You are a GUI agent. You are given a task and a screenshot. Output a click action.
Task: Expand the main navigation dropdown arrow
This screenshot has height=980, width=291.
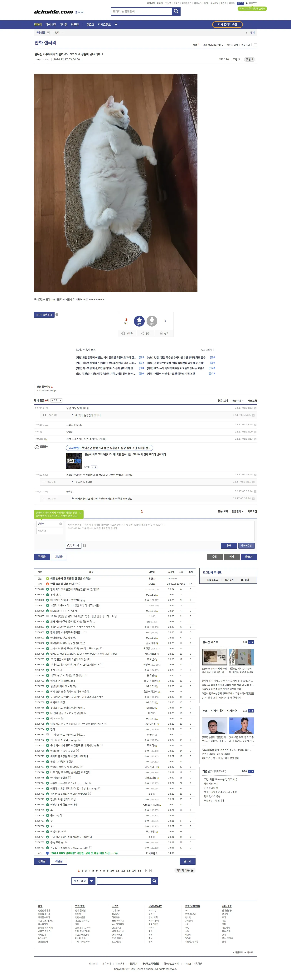[x=116, y=25]
